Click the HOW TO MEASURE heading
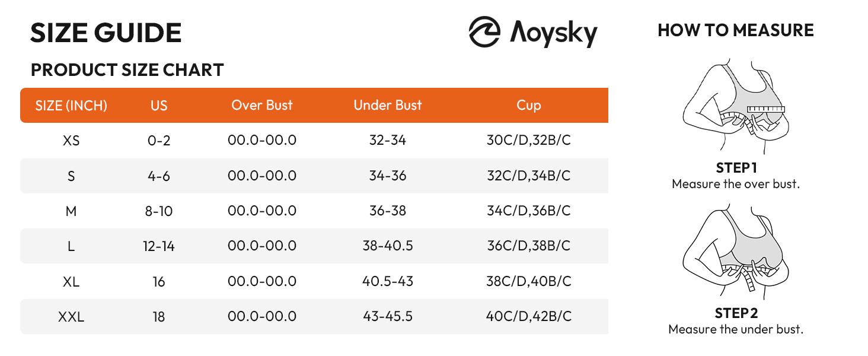The width and height of the screenshot is (868, 356). 735,30
